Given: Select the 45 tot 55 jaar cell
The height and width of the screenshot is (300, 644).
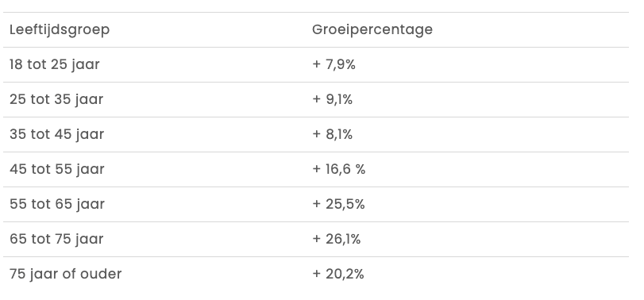Looking at the screenshot, I should point(57,170).
